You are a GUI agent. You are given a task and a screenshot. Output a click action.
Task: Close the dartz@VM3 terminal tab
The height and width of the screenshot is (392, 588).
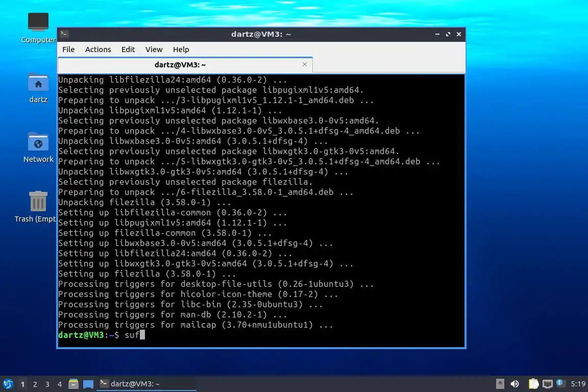click(x=305, y=64)
